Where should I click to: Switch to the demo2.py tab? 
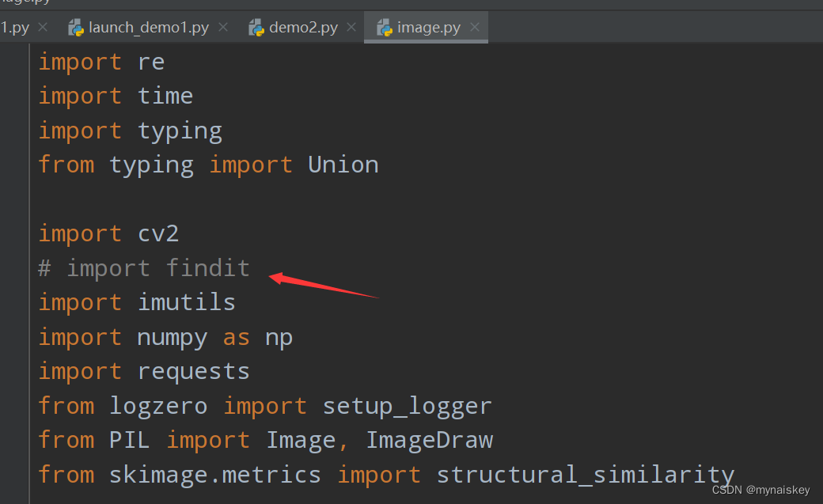coord(303,28)
